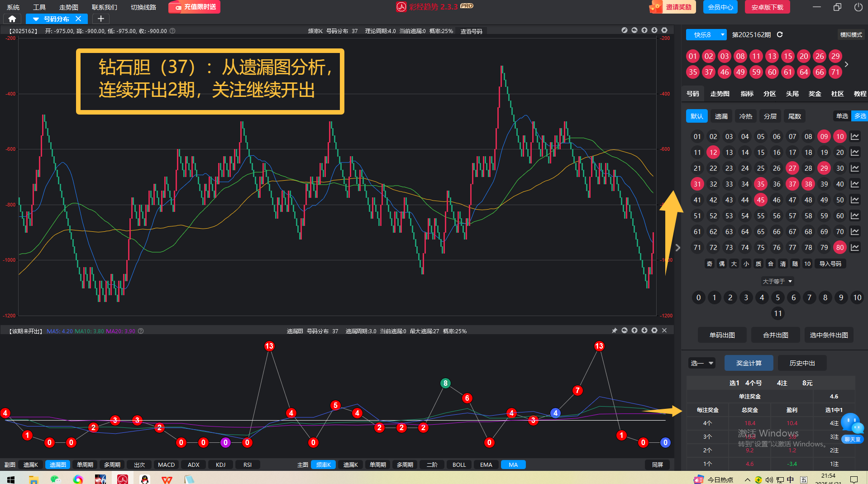
Task: Open the 工具 menu
Action: coord(39,7)
